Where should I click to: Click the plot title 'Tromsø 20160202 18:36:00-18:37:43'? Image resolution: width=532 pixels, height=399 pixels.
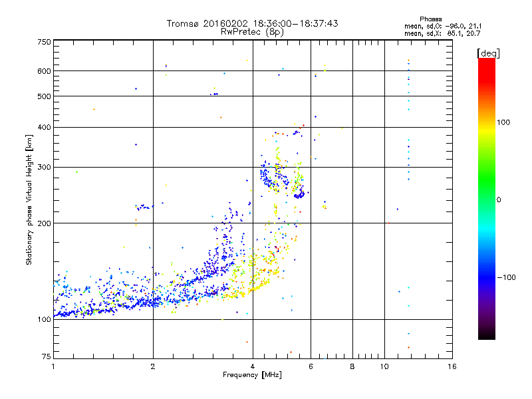(x=252, y=23)
